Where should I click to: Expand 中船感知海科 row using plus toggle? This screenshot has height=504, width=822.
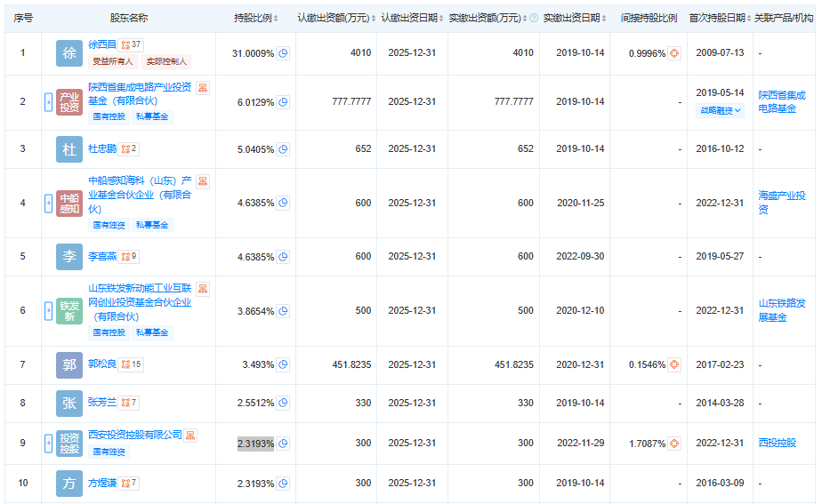tap(49, 204)
